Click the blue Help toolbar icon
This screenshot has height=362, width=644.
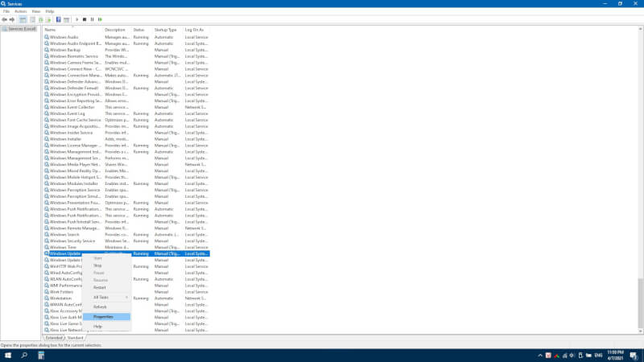point(58,19)
